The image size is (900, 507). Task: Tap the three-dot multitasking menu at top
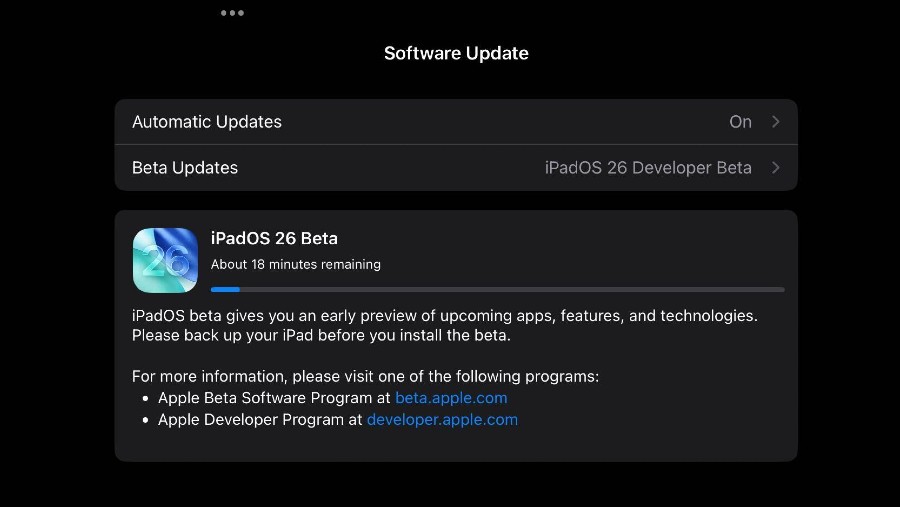pos(232,13)
